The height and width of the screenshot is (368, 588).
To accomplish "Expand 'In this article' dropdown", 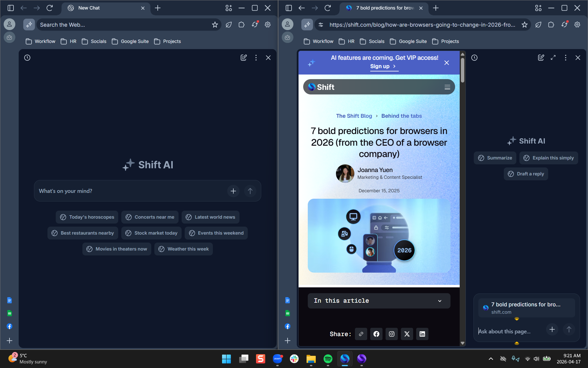I will coord(379,301).
